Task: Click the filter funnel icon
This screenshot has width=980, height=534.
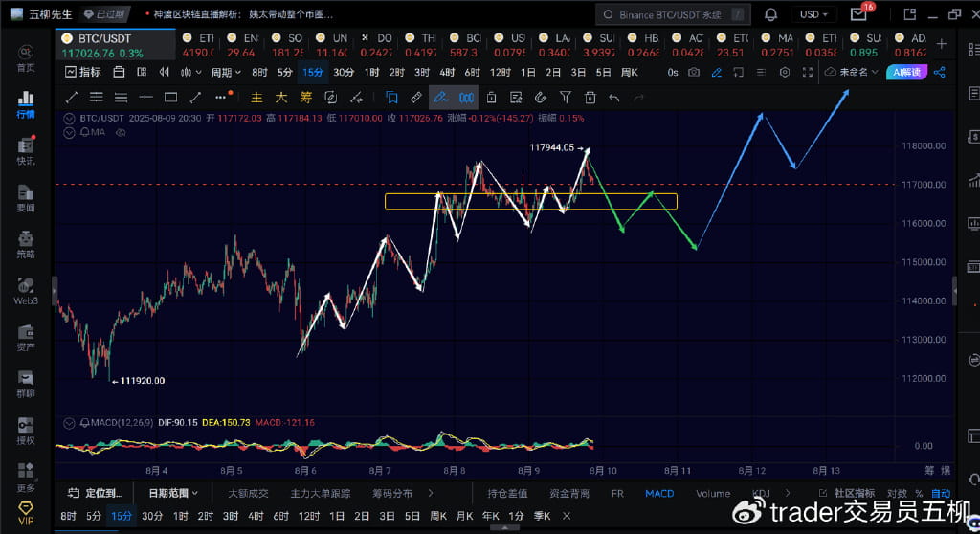Action: (565, 97)
